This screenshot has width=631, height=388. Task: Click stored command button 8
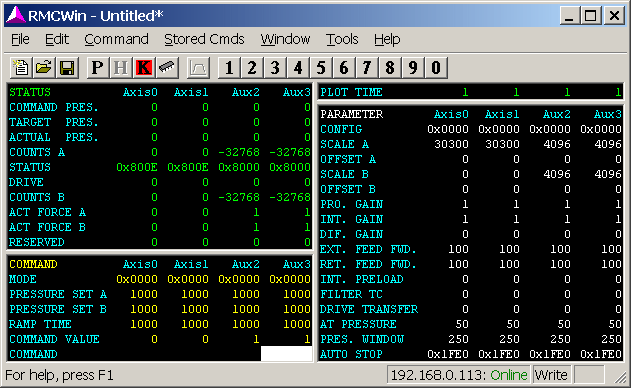click(390, 67)
